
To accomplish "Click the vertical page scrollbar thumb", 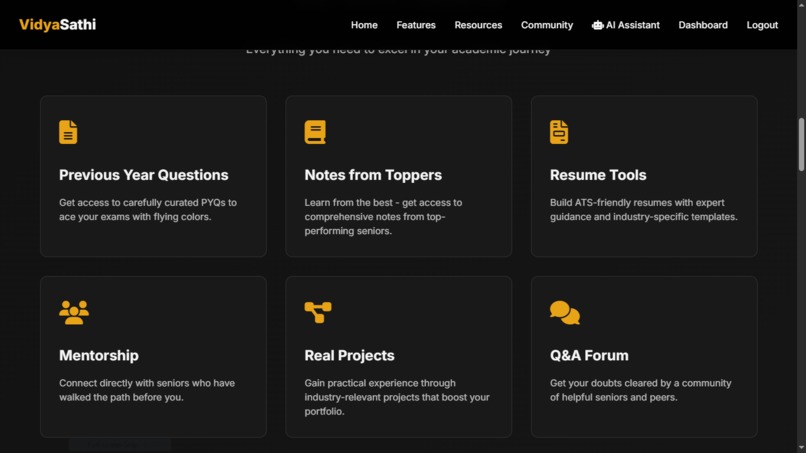I will click(x=801, y=144).
